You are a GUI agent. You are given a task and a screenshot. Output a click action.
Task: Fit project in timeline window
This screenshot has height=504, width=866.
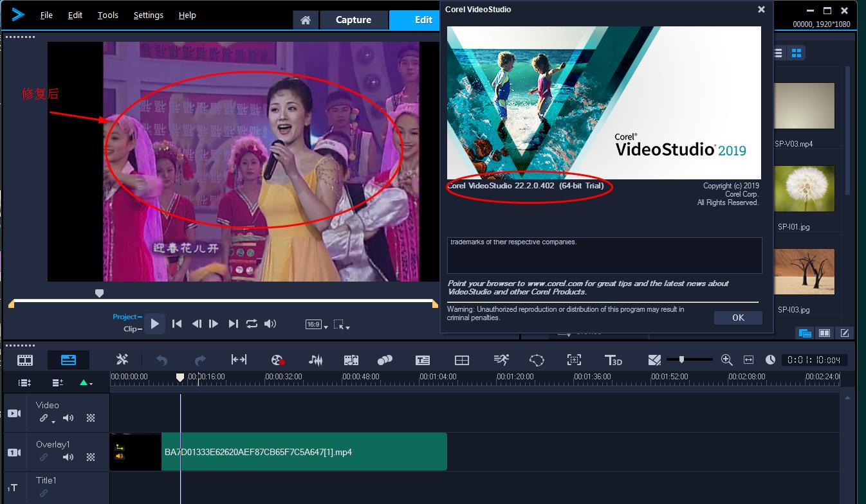tap(239, 360)
